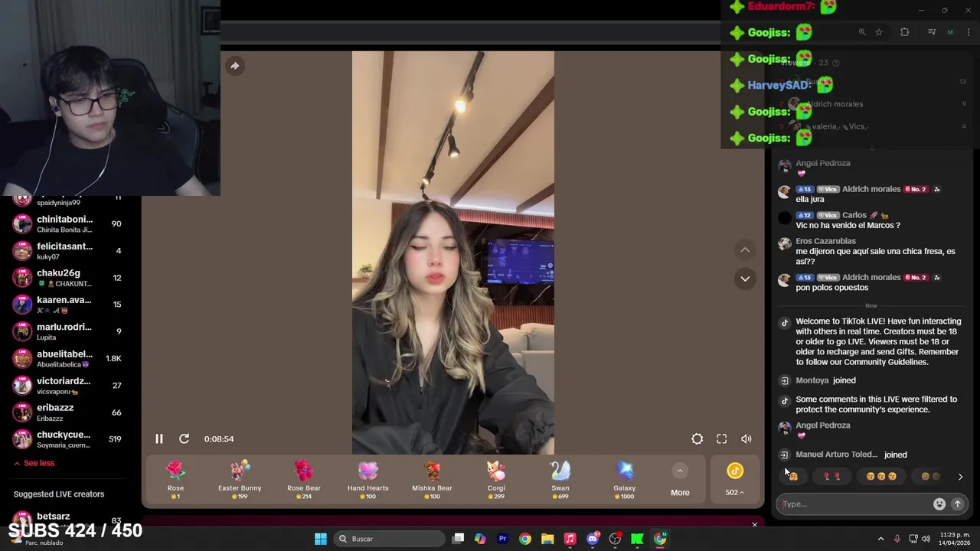The height and width of the screenshot is (551, 980).
Task: Open OBS Studio from taskbar
Action: [x=615, y=539]
